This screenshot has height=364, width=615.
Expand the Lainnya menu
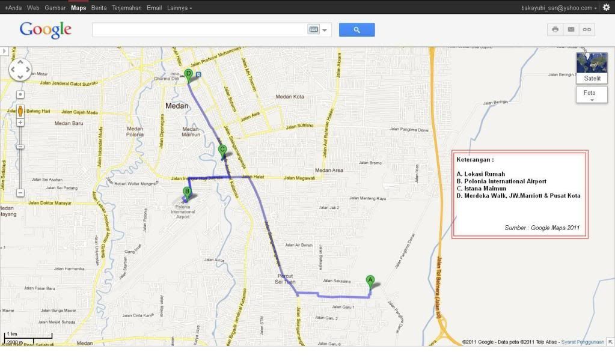point(180,7)
